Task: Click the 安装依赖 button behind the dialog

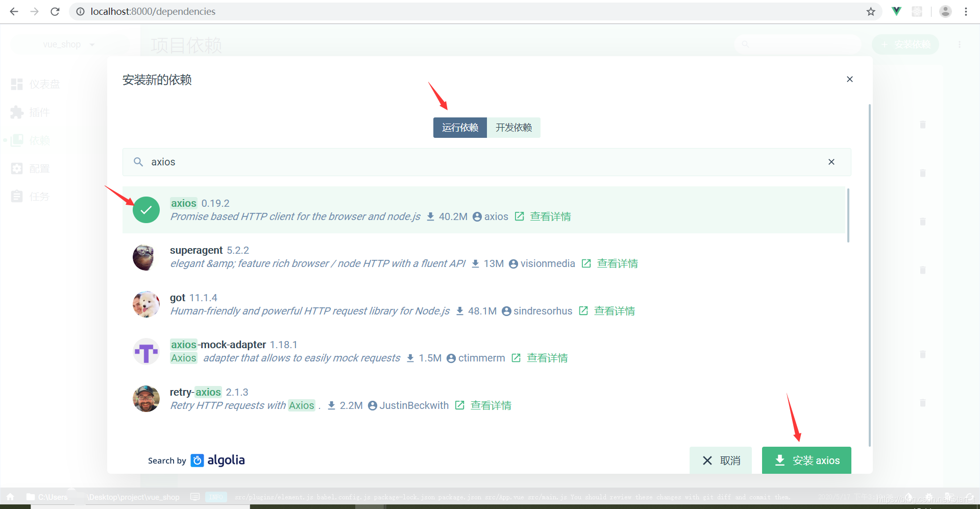Action: click(x=905, y=44)
